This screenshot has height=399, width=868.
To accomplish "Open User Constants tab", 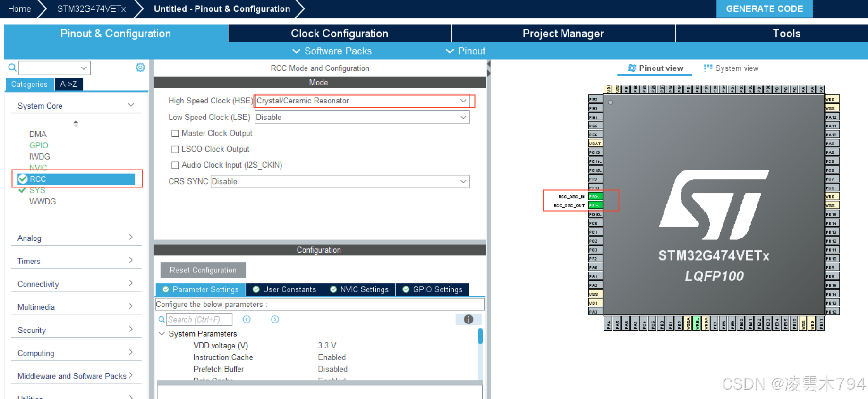I will coord(284,289).
